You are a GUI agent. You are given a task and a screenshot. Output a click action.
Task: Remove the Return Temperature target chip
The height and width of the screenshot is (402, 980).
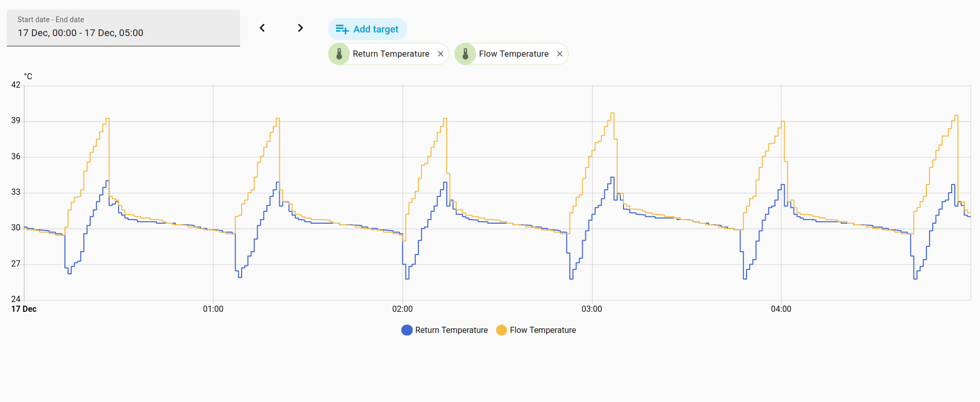point(441,54)
